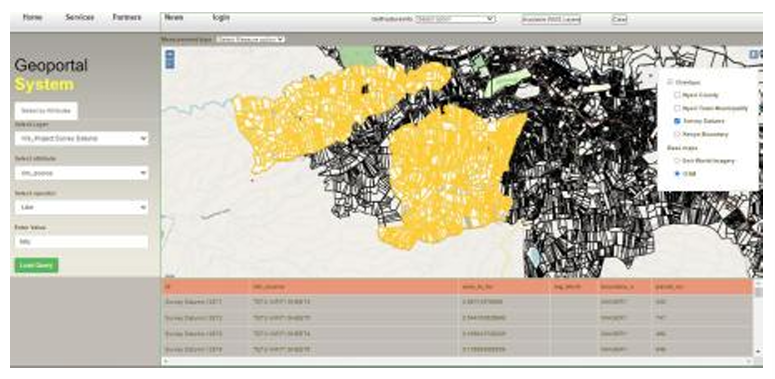The height and width of the screenshot is (379, 775).
Task: Open the Select attribute dropdown
Action: tap(82, 173)
